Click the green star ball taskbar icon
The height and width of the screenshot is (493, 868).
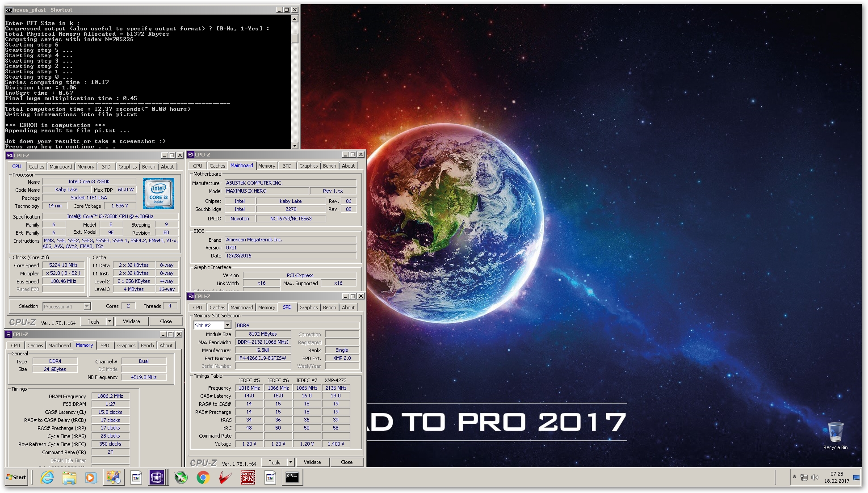pos(181,477)
